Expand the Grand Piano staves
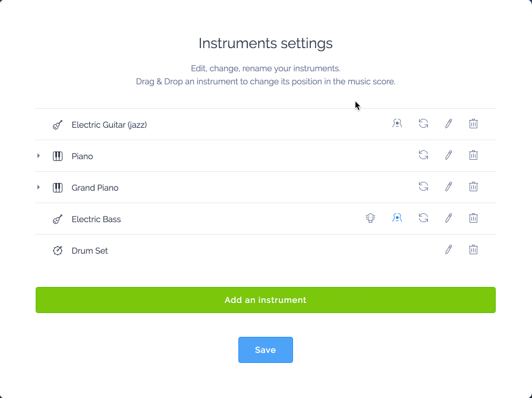This screenshot has height=398, width=532. [38, 187]
